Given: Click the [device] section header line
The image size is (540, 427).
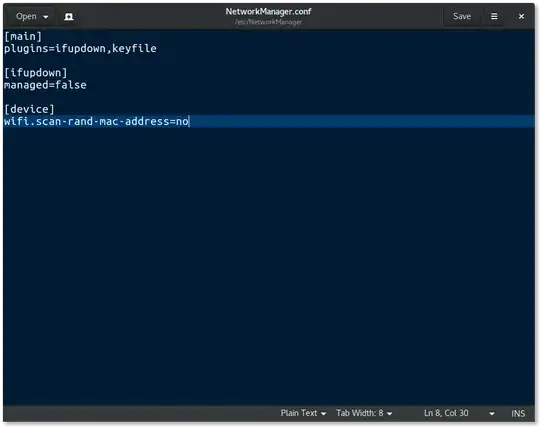Looking at the screenshot, I should tap(29, 109).
